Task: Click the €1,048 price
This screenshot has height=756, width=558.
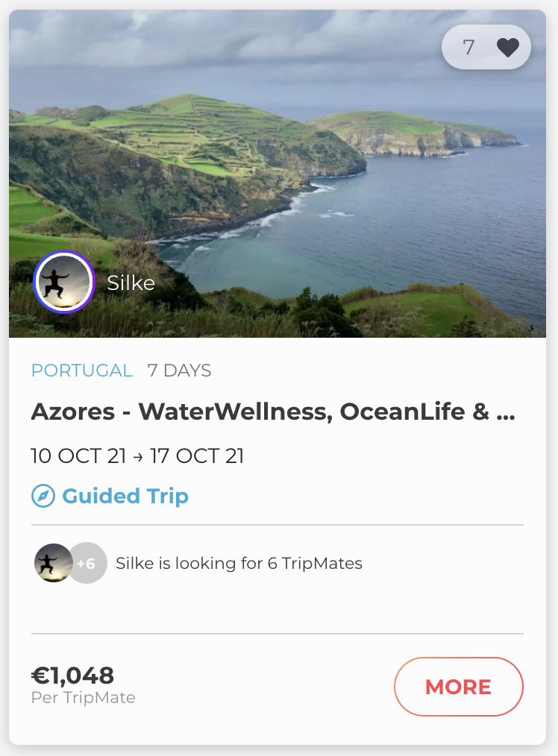Action: coord(72,675)
